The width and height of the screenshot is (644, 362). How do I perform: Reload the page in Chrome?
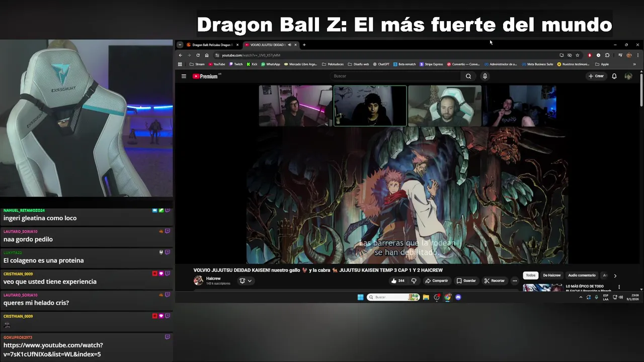(198, 55)
